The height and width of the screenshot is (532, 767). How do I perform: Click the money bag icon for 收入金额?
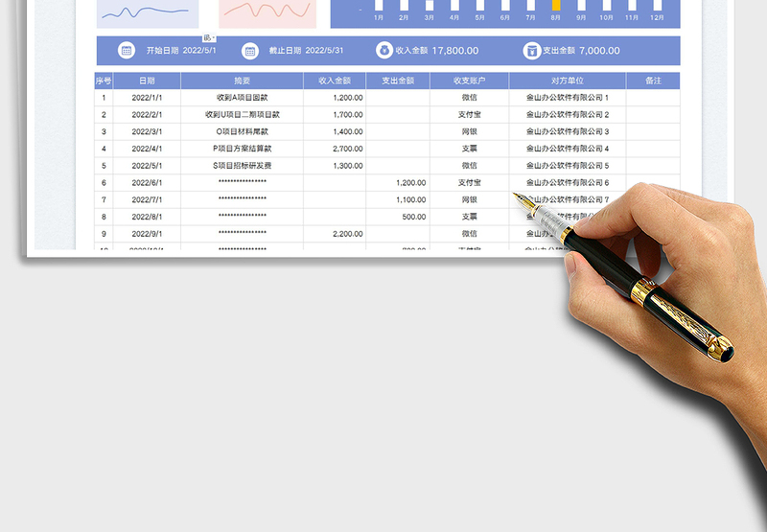[x=383, y=51]
